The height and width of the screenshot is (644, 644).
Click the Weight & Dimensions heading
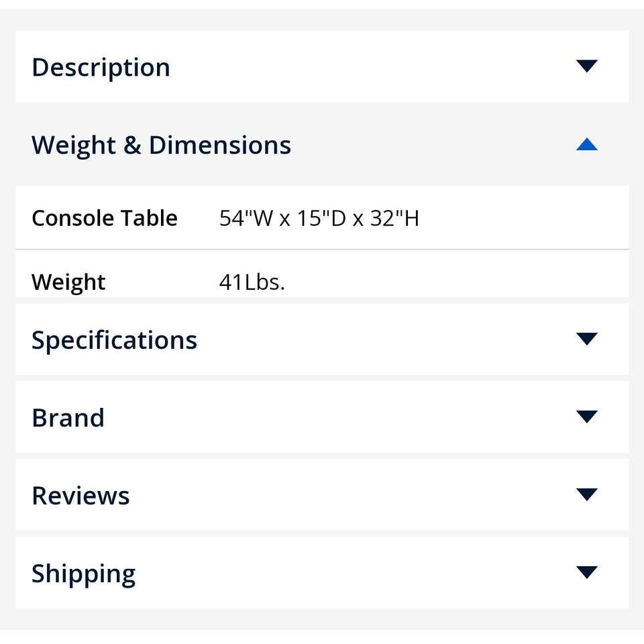click(161, 145)
